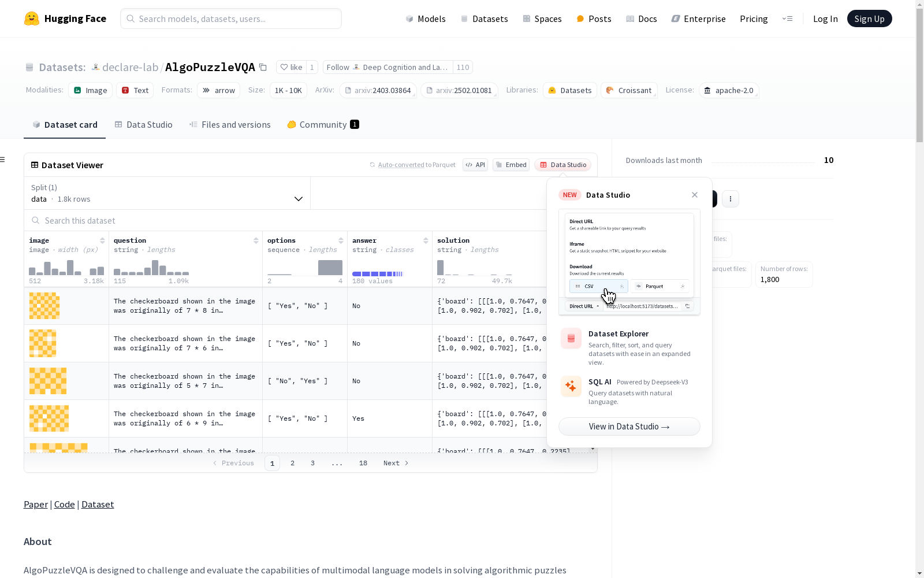The height and width of the screenshot is (578, 924).
Task: Follow Deep Cognition and Language lab
Action: click(x=388, y=67)
